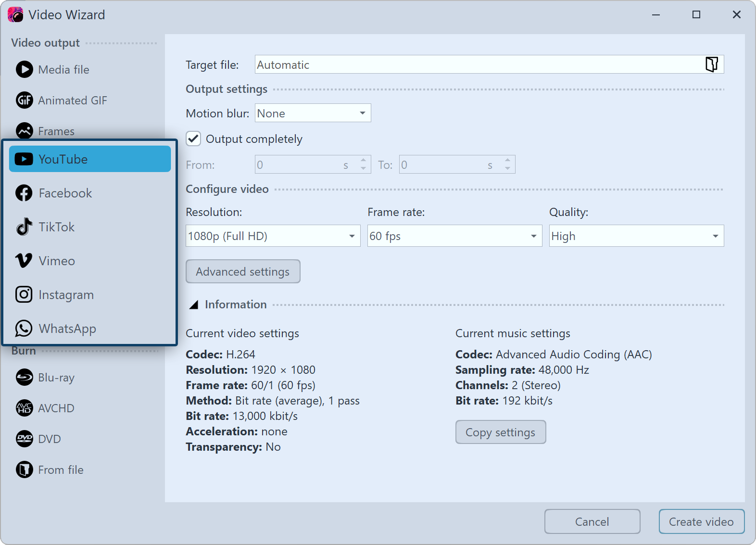Viewport: 756px width, 545px height.
Task: Select the WhatsApp icon
Action: click(x=24, y=329)
